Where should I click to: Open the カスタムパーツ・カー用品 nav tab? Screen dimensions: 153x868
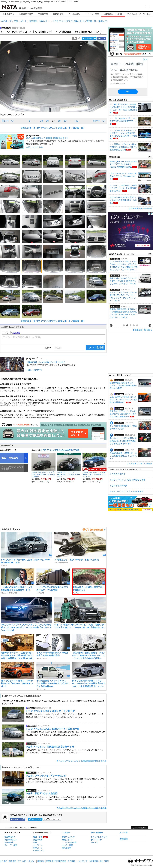[139, 14]
